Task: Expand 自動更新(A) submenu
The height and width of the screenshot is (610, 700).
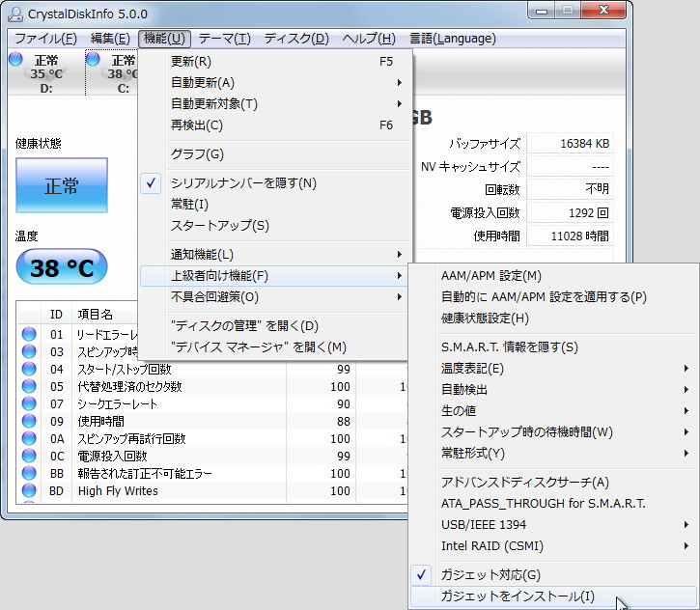Action: pyautogui.click(x=274, y=83)
